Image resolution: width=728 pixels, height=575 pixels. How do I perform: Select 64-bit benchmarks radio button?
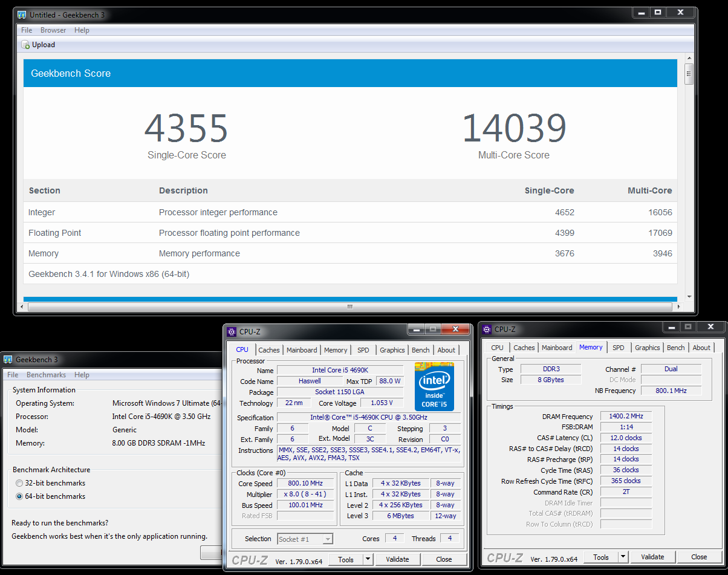tap(20, 496)
